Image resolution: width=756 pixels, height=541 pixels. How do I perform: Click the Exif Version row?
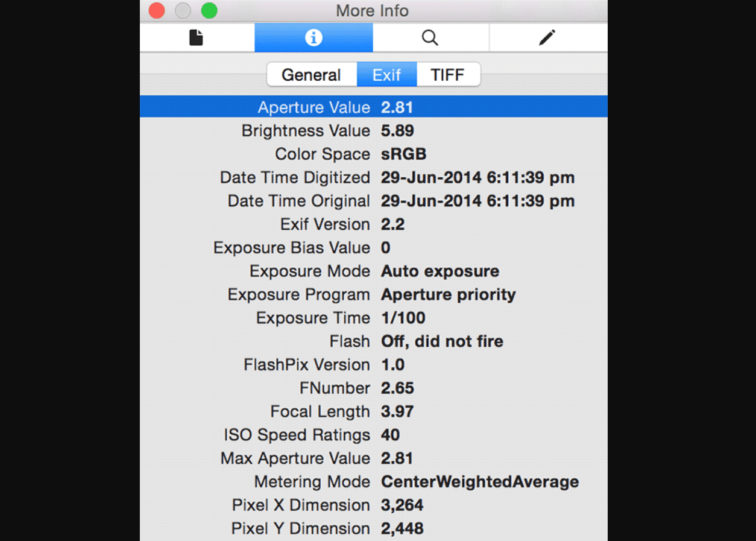(374, 224)
